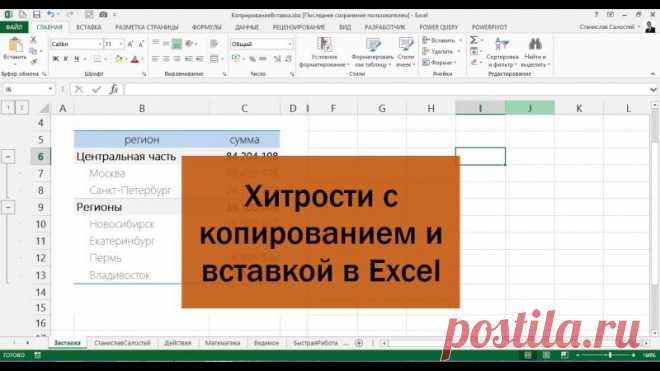Show outline level 2 button
The width and height of the screenshot is (660, 371).
[x=21, y=108]
